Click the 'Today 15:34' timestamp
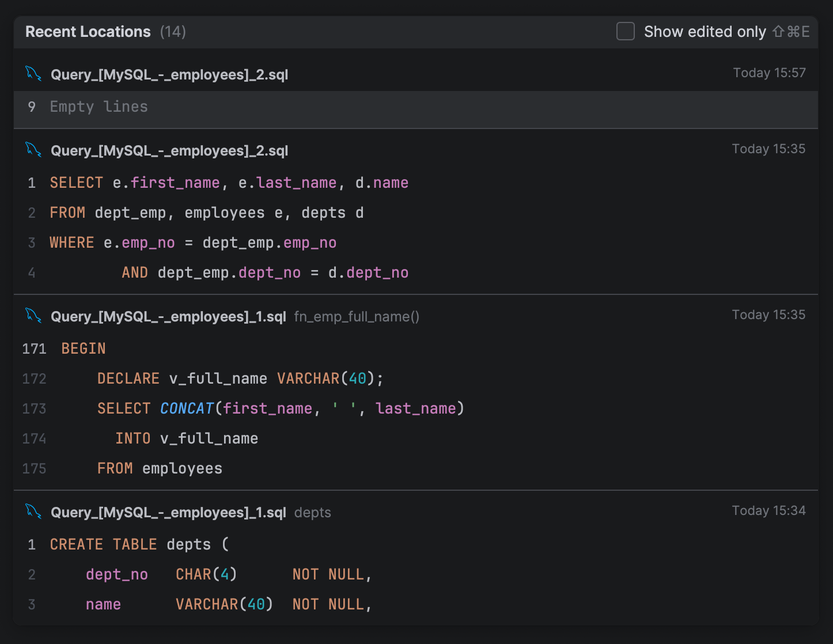The width and height of the screenshot is (833, 644). point(768,511)
